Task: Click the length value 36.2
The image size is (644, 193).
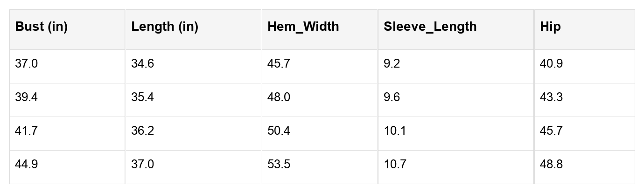Action: point(143,131)
